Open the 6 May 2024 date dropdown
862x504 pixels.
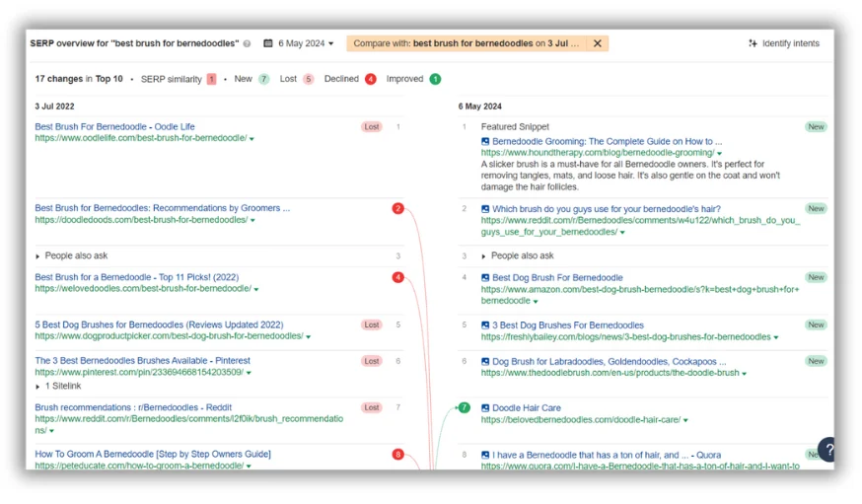click(x=306, y=43)
